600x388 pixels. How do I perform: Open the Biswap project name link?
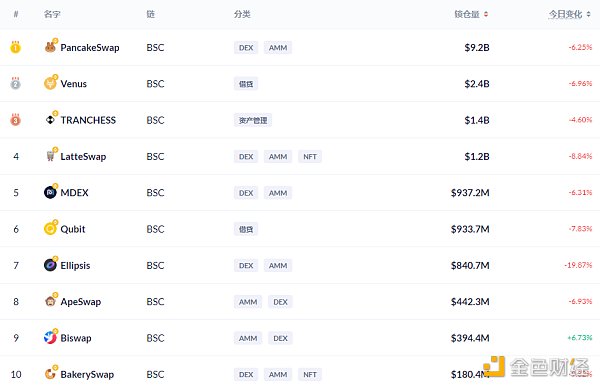coord(76,338)
